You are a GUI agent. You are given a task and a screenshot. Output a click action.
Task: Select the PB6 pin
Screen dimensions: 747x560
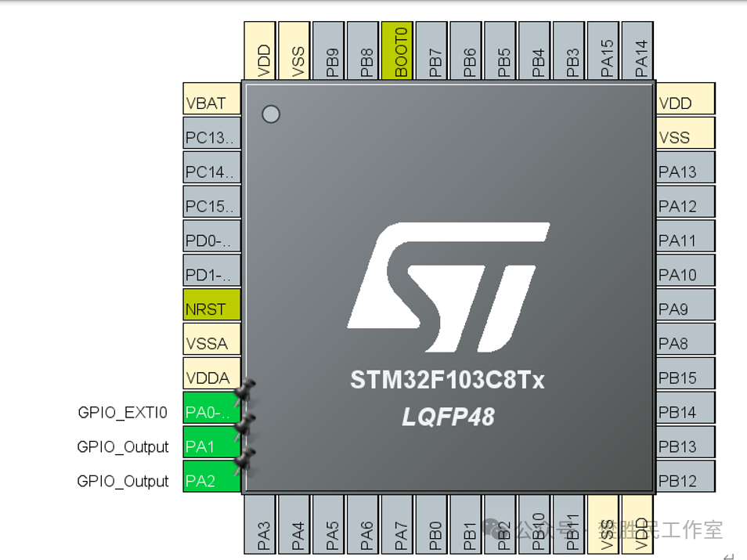(x=466, y=50)
